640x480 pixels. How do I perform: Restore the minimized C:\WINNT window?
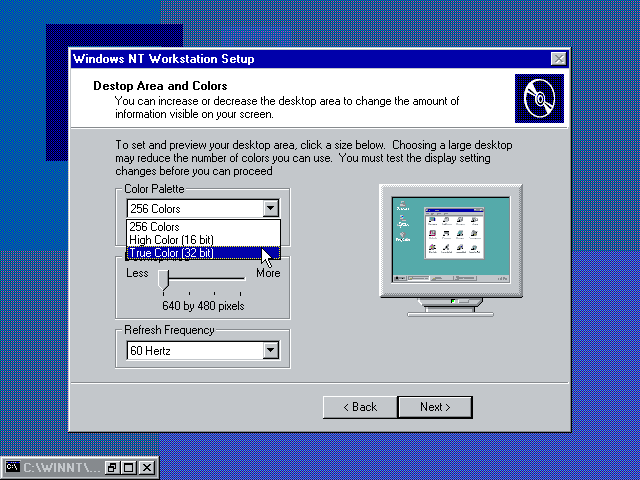[x=111, y=467]
